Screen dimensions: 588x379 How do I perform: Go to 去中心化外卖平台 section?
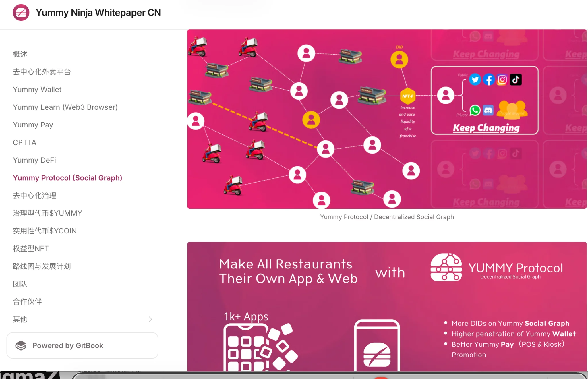[x=42, y=72]
